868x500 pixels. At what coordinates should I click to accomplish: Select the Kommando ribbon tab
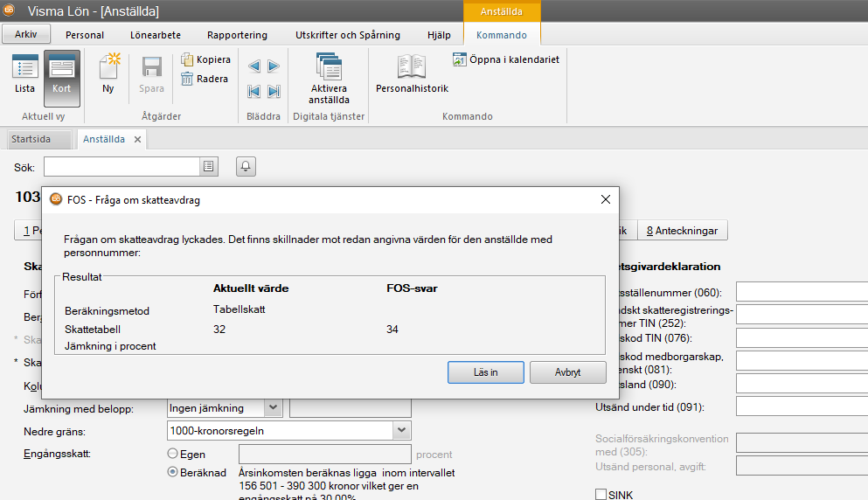click(502, 35)
